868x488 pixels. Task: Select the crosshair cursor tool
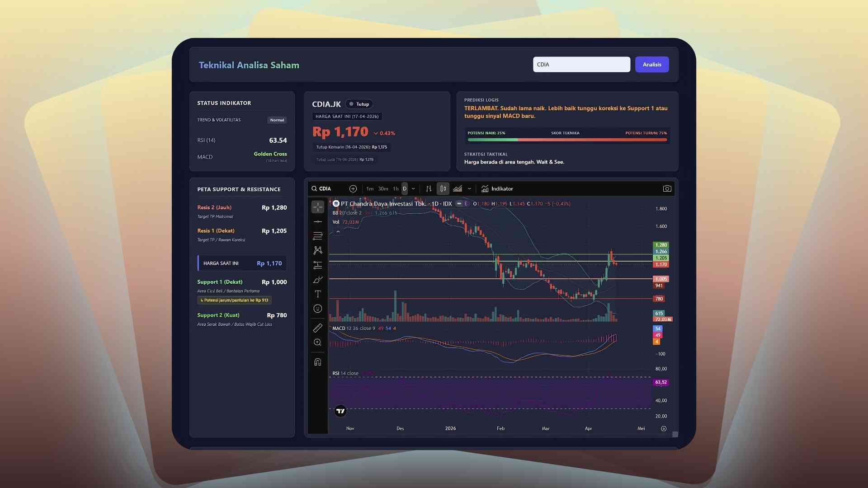click(318, 206)
